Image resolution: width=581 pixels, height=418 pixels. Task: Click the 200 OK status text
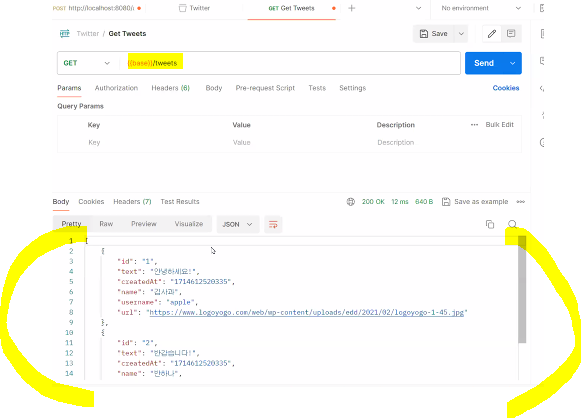[373, 202]
